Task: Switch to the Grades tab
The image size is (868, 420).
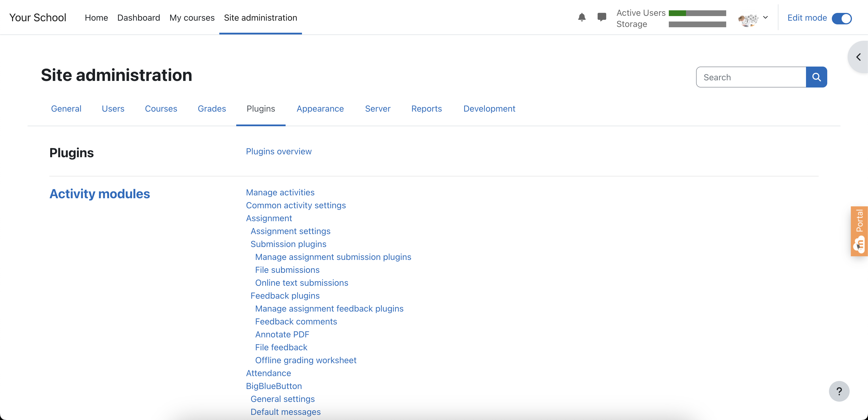Action: [212, 109]
